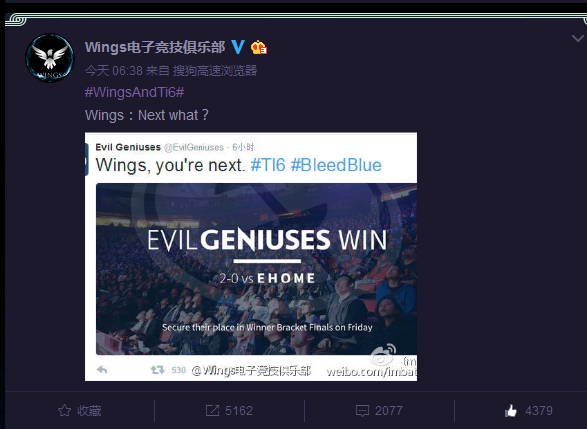Click the post text "Wings：Next what？"
The image size is (587, 429).
coord(147,115)
